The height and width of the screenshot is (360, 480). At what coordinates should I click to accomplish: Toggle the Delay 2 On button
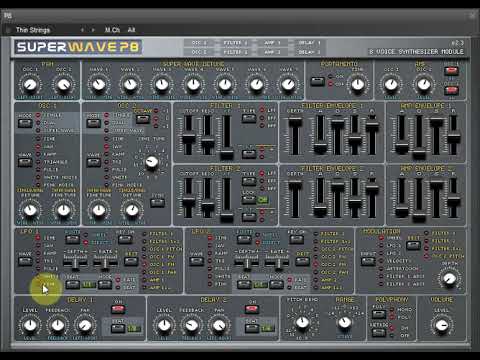252,310
